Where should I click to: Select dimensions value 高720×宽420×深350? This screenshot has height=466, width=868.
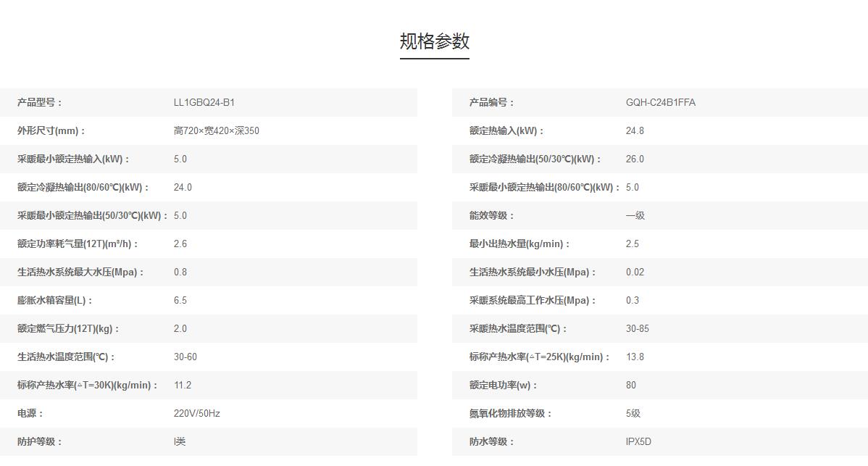pyautogui.click(x=217, y=130)
